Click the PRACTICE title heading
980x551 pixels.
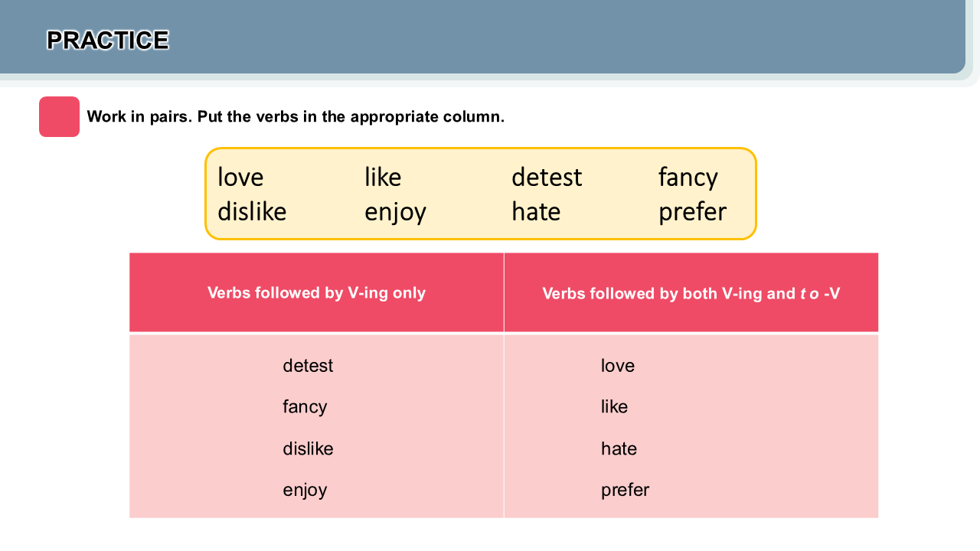coord(107,40)
